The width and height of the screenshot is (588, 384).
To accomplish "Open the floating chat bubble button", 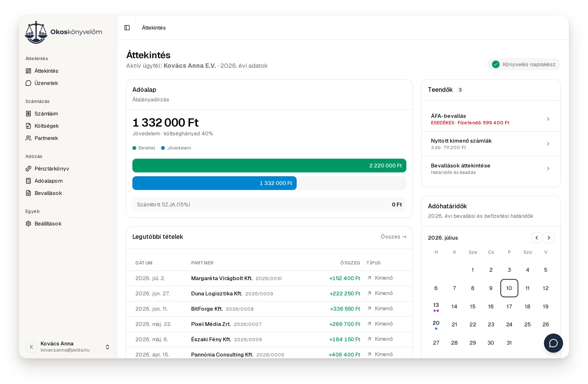I will coord(553,343).
